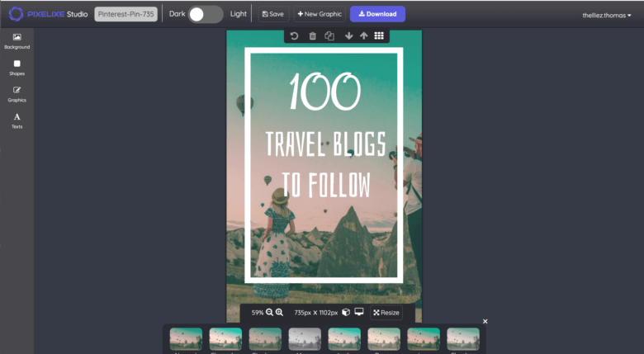
Task: Open the Background panel
Action: pyautogui.click(x=17, y=41)
